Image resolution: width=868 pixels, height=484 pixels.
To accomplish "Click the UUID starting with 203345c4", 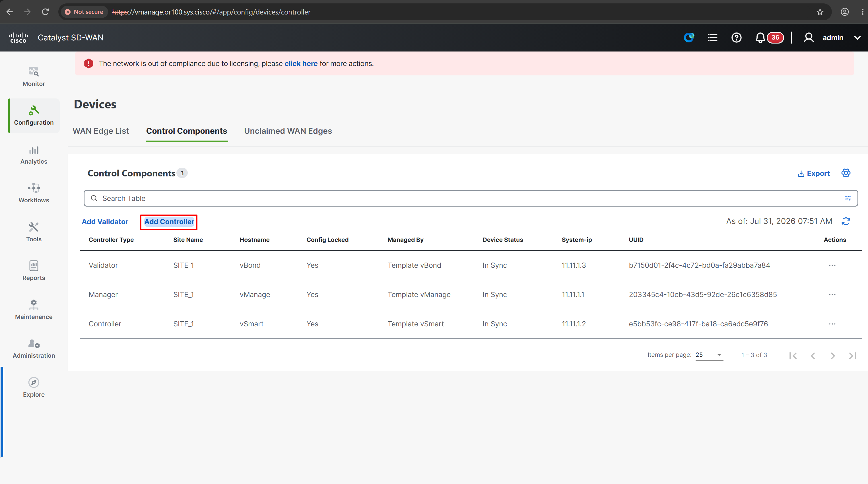I will [702, 294].
